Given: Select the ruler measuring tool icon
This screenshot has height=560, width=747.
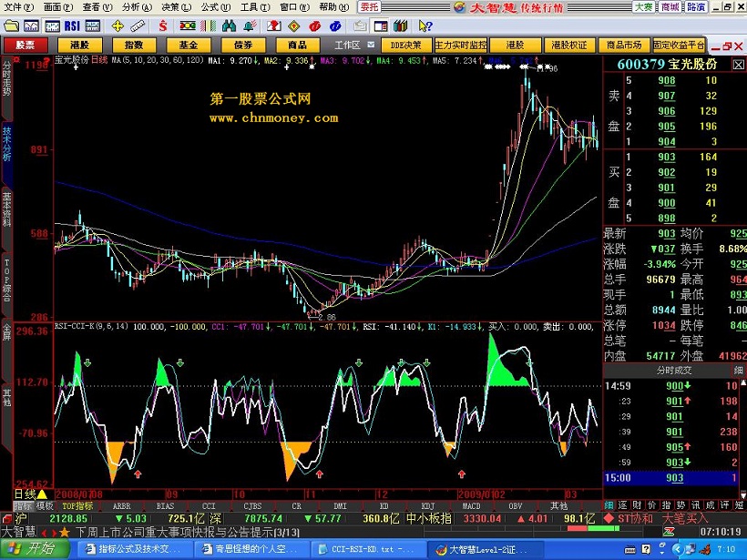Looking at the screenshot, I should pyautogui.click(x=138, y=25).
